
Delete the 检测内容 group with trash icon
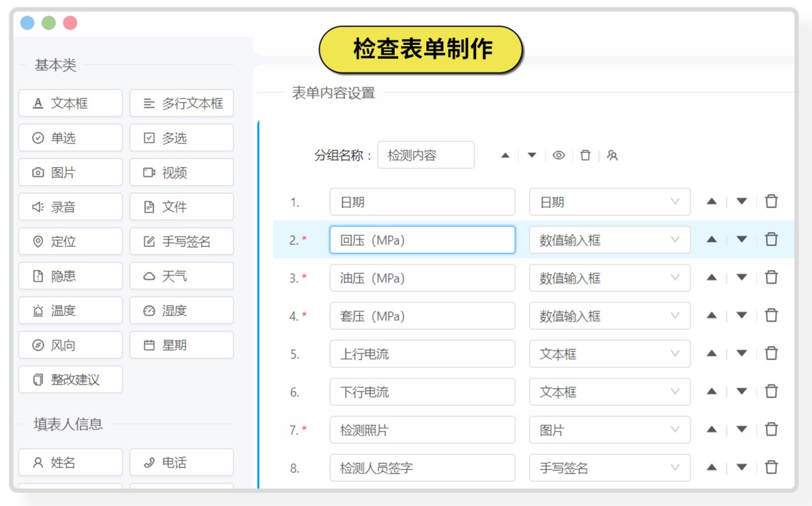(x=585, y=156)
